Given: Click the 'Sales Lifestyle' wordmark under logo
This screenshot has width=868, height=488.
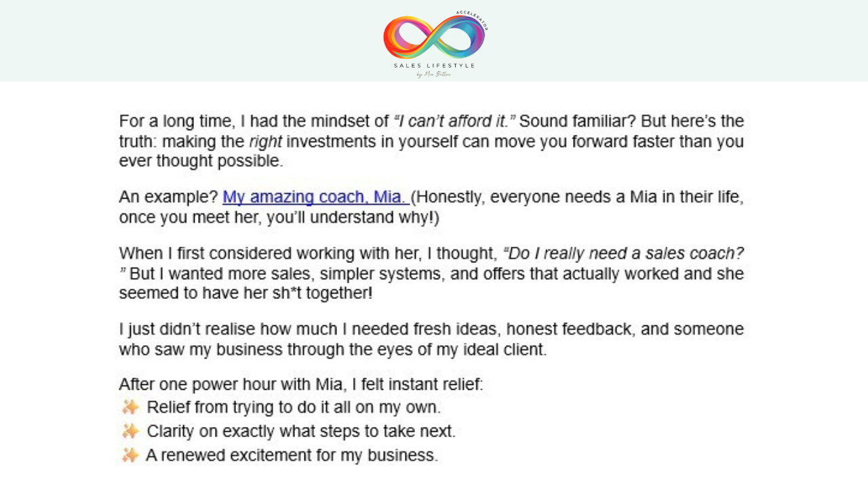Looking at the screenshot, I should [434, 66].
